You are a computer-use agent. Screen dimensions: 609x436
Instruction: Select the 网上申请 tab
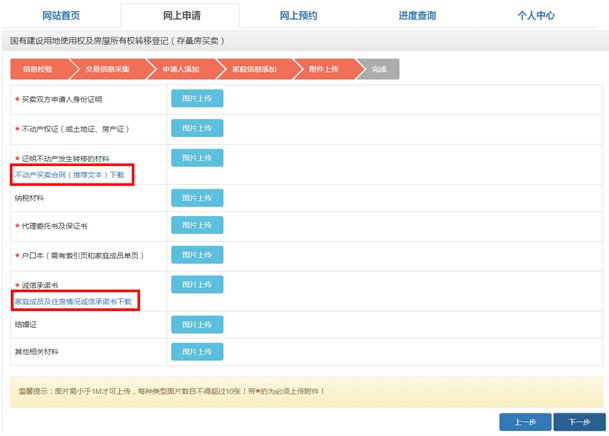tap(180, 16)
